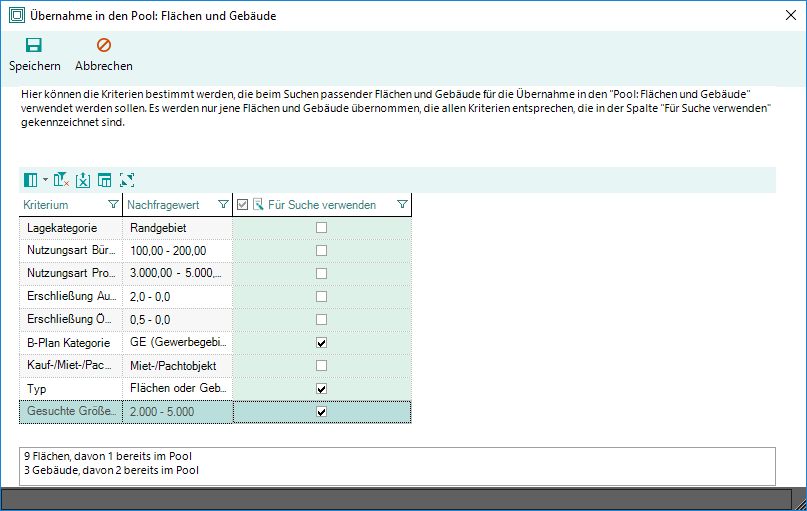Select the Randgebiet value cell
The height and width of the screenshot is (511, 807).
177,228
